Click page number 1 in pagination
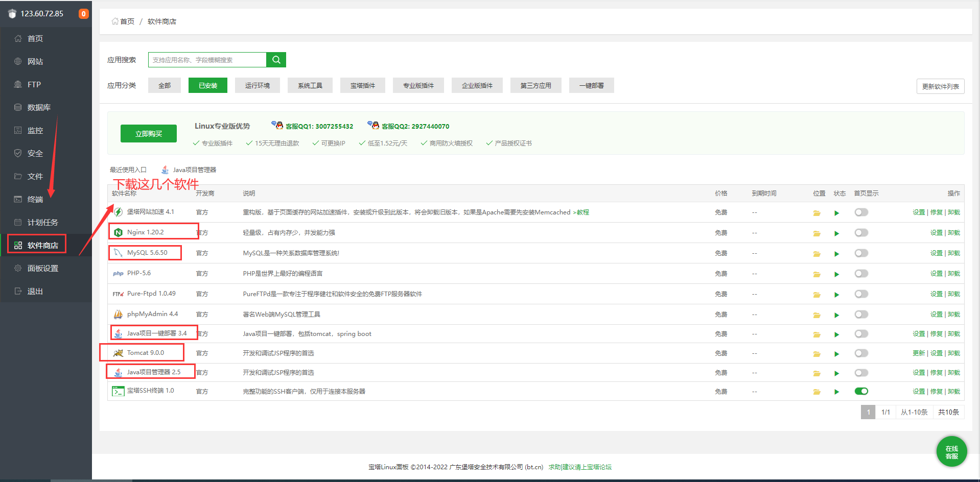Image resolution: width=980 pixels, height=482 pixels. pos(868,412)
